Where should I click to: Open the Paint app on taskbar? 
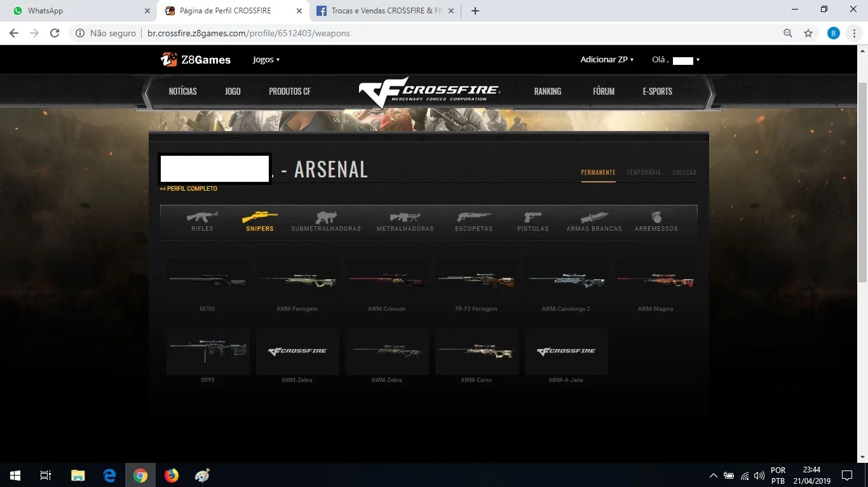pos(202,475)
